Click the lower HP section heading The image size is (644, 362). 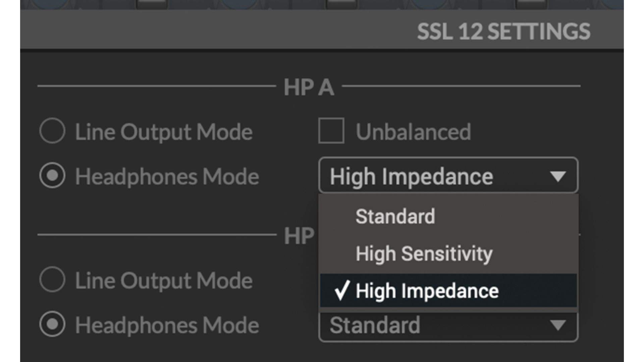pos(299,236)
